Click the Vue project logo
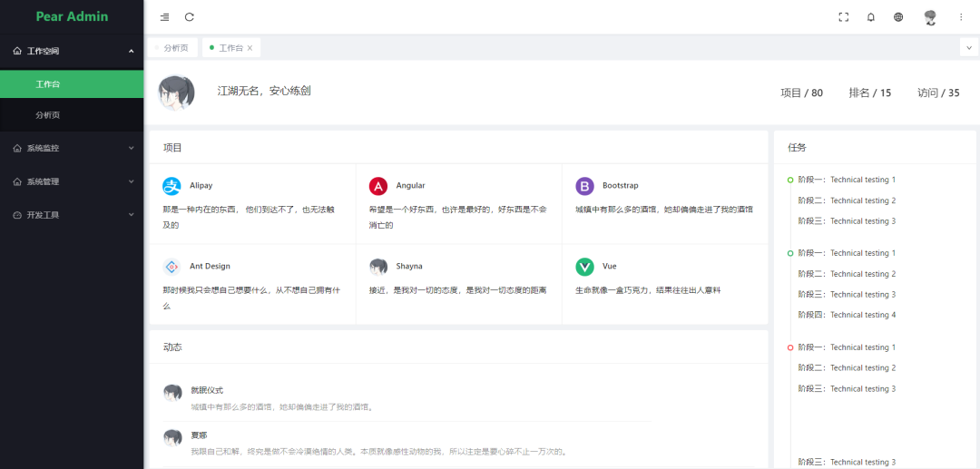980x469 pixels. (x=584, y=267)
